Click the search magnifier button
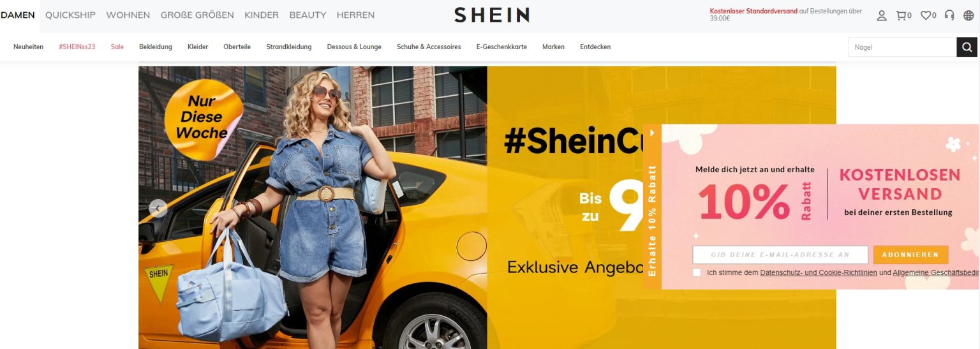Screen dimensions: 980x349 click(x=967, y=47)
